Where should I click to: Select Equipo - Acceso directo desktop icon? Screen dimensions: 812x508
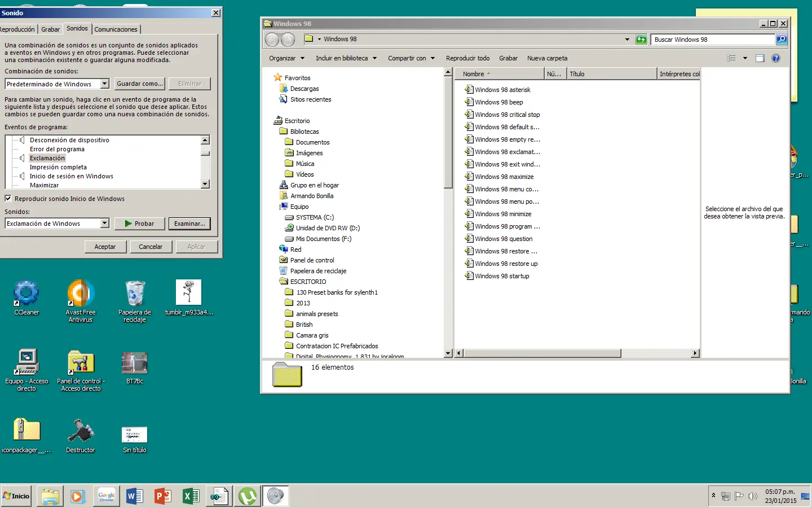pos(27,370)
